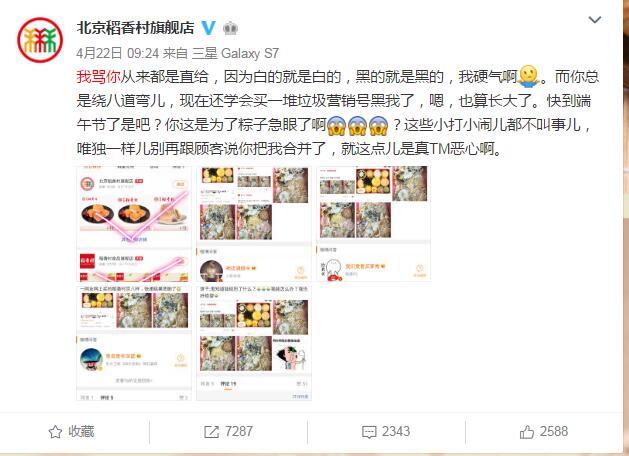Viewport: 629px width, 456px height.
Task: Click the crown membership badge icon
Action: [x=230, y=28]
